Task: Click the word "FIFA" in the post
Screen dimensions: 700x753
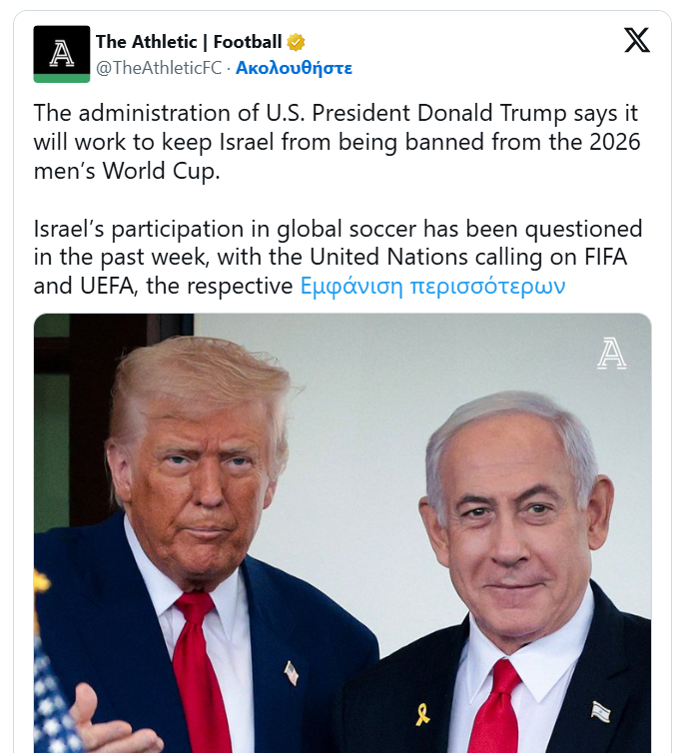Action: click(605, 257)
